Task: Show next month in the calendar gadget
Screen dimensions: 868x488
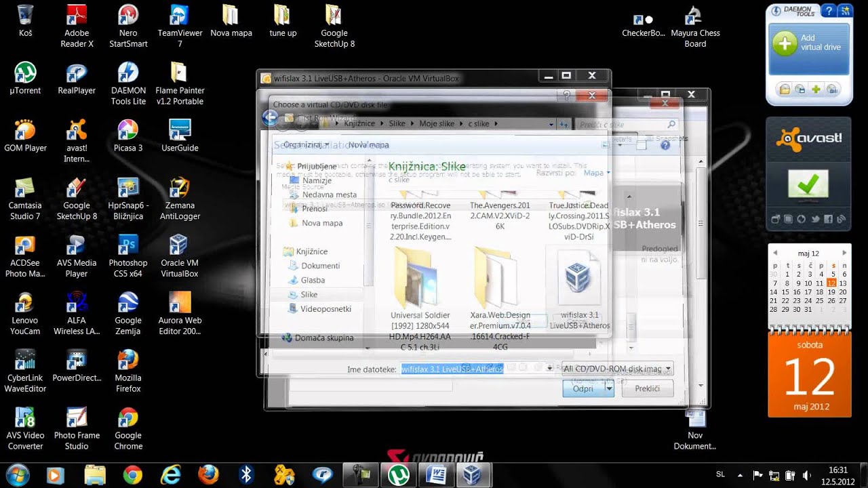Action: point(844,253)
